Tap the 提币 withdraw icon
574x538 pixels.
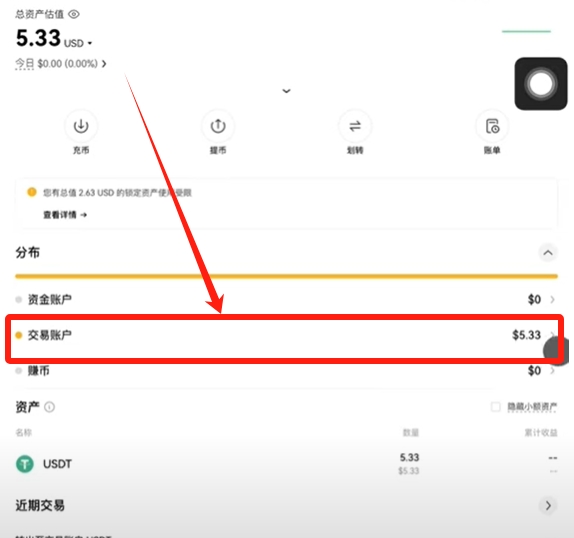218,126
